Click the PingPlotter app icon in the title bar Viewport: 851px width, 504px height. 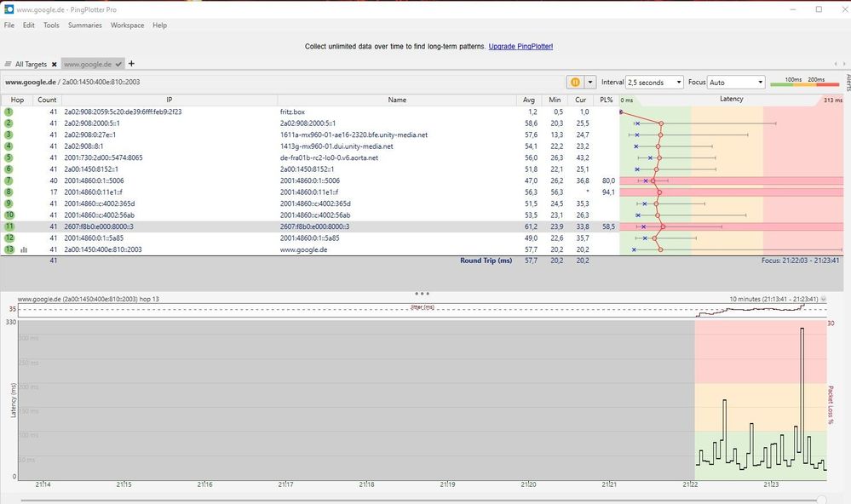(9, 9)
